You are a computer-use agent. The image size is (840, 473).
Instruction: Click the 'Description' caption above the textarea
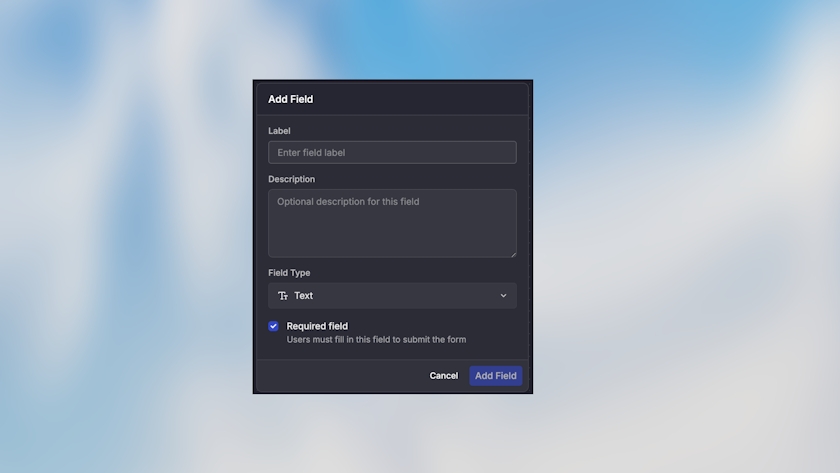tap(291, 179)
